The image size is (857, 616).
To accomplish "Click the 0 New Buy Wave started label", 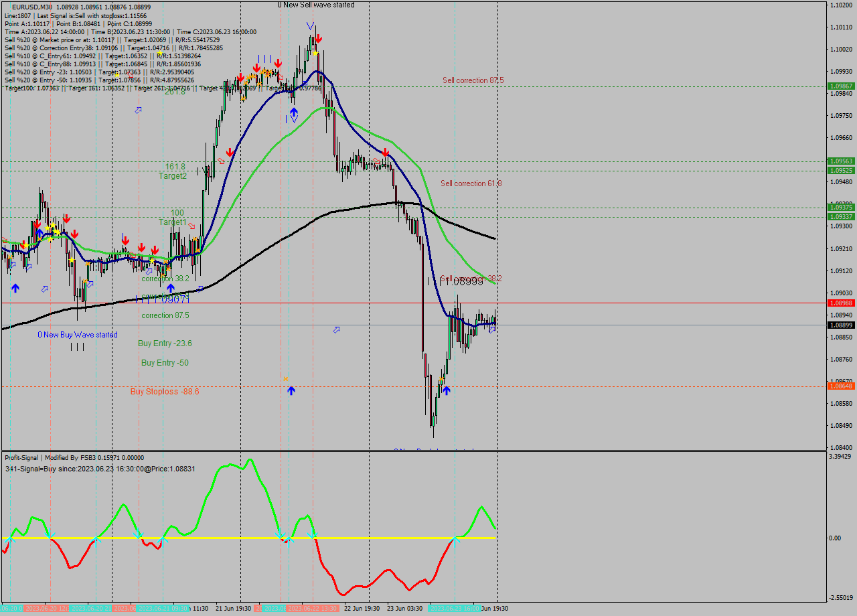I will 78,335.
